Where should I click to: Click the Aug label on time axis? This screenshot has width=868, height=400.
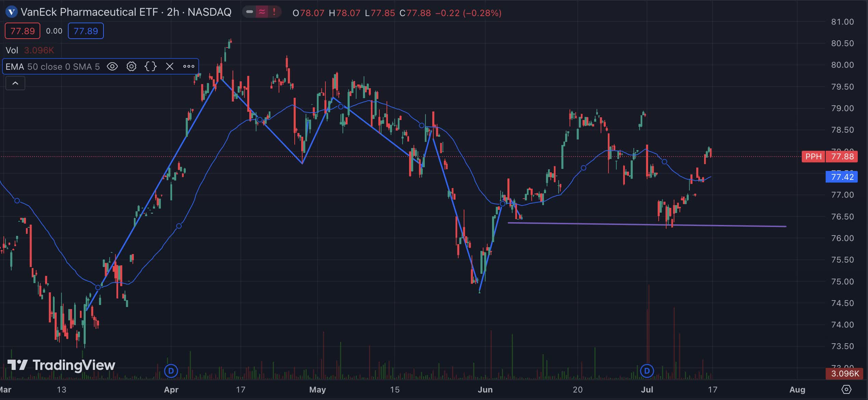(797, 389)
